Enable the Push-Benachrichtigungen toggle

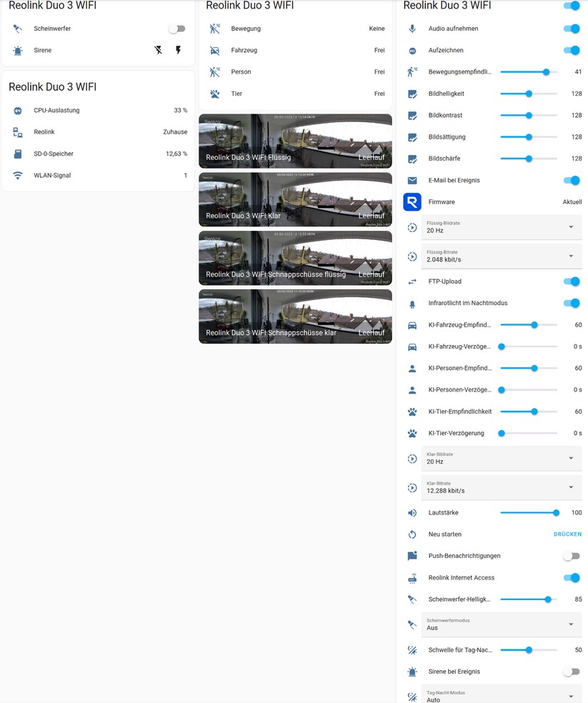572,556
